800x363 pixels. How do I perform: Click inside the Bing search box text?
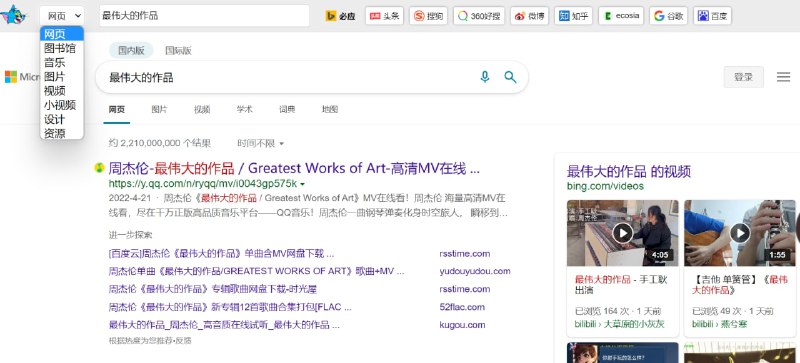141,78
